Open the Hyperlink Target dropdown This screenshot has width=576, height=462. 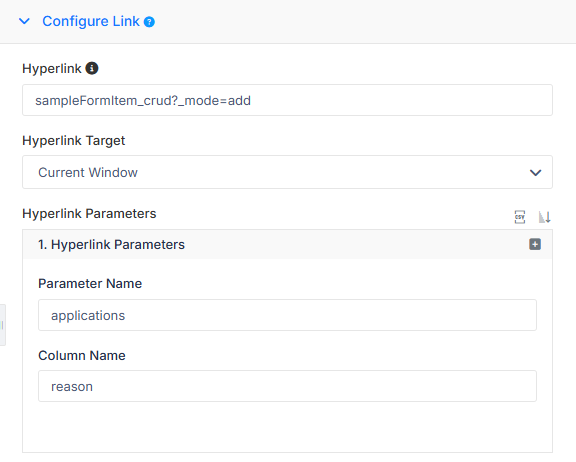[287, 172]
